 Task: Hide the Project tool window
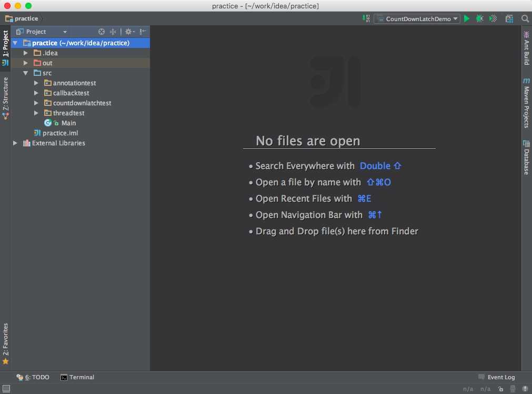[143, 32]
